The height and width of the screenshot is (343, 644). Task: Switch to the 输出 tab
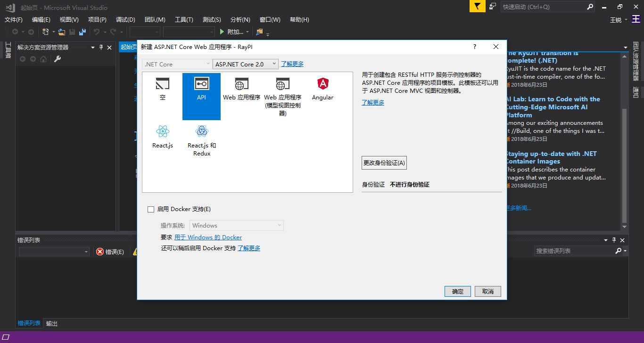pos(52,324)
